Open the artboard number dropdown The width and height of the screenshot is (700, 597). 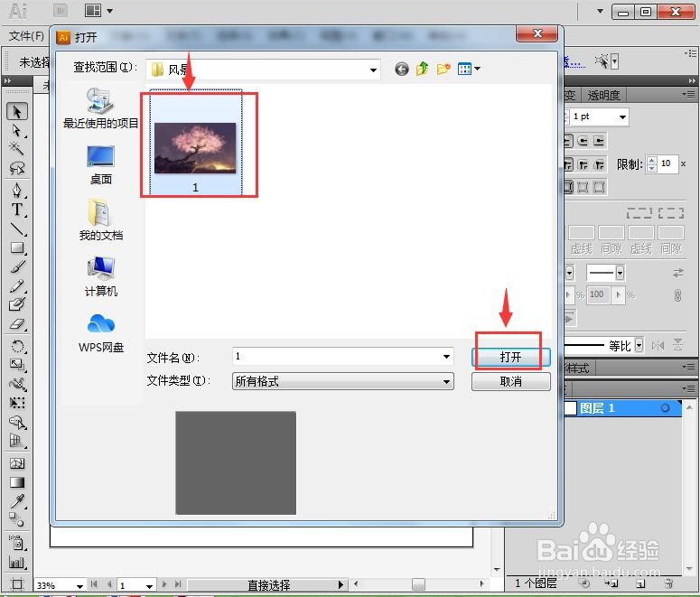150,586
